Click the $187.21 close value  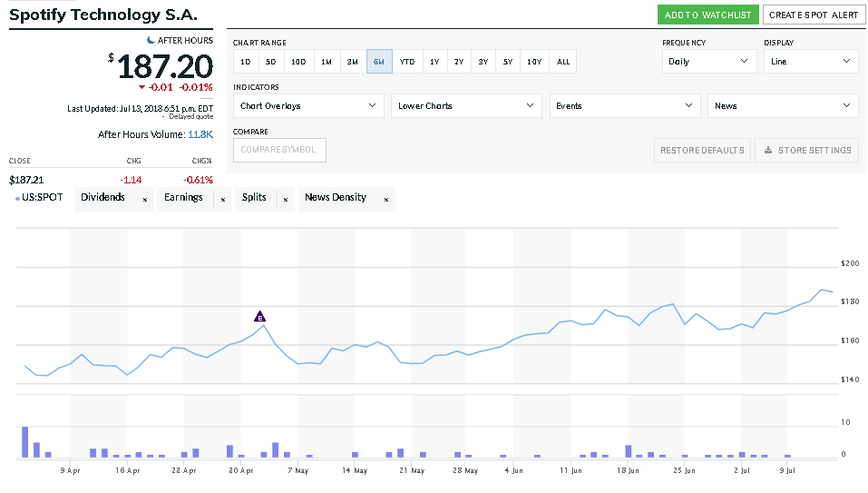(26, 180)
